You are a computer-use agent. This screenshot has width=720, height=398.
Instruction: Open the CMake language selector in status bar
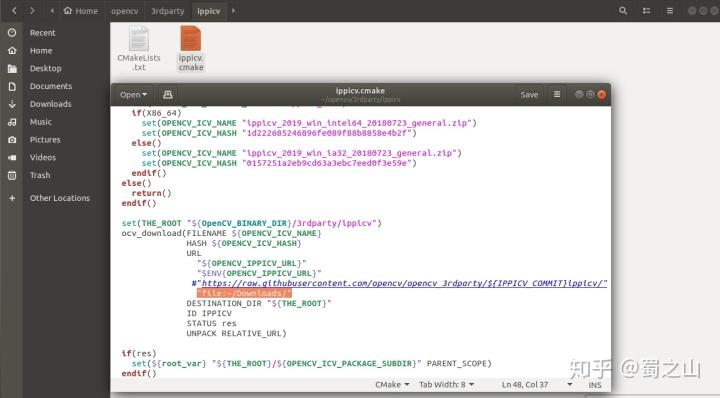392,385
